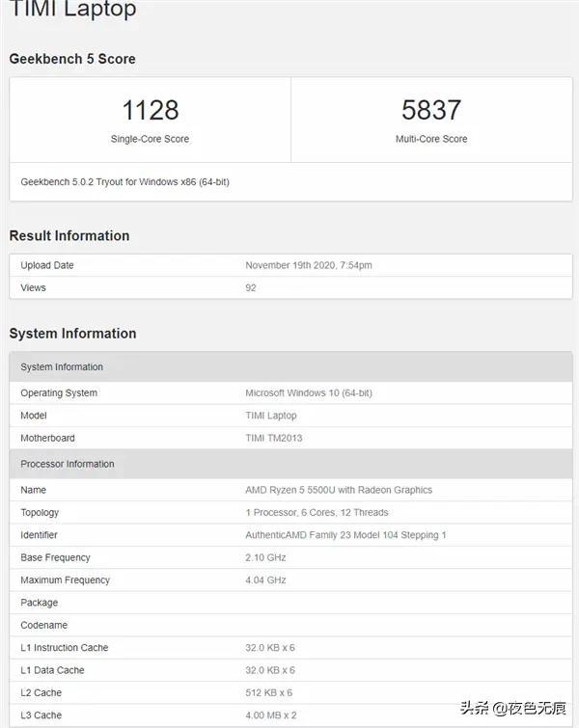This screenshot has height=728, width=579.
Task: Click the 'Single-Core Score' label
Action: [151, 139]
